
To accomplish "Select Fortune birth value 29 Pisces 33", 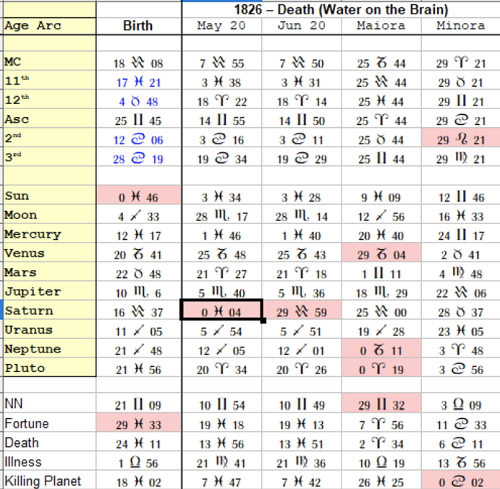I will pyautogui.click(x=139, y=423).
